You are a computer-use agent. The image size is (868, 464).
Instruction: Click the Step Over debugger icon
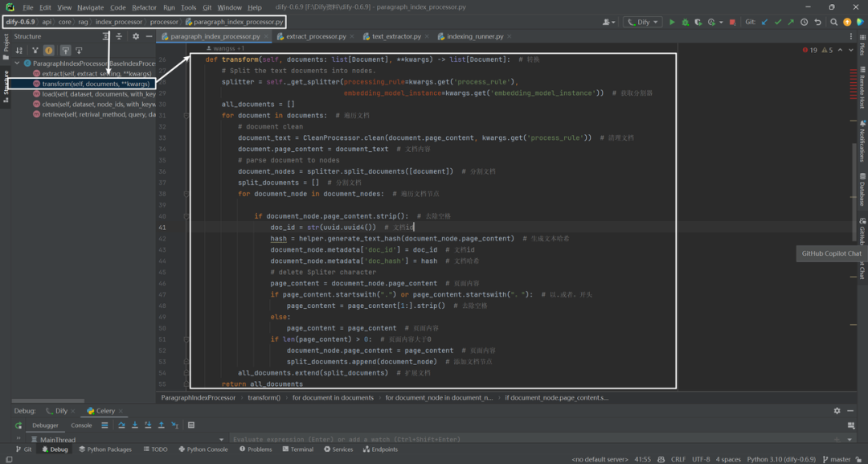121,425
